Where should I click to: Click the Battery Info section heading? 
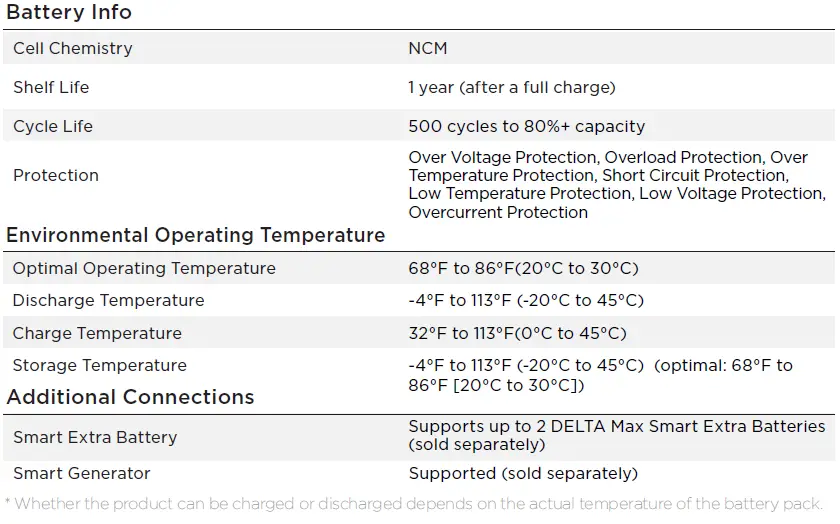69,13
